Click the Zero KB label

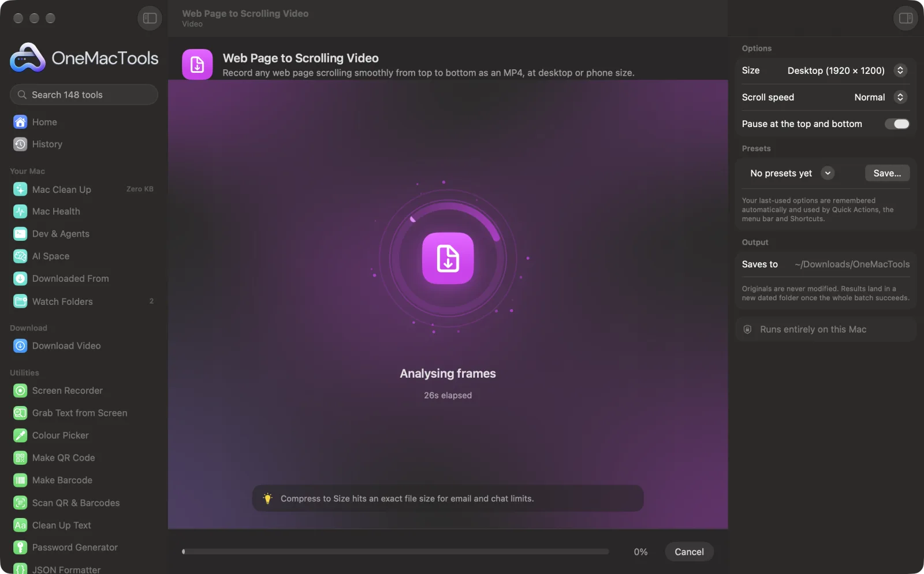[x=140, y=189]
